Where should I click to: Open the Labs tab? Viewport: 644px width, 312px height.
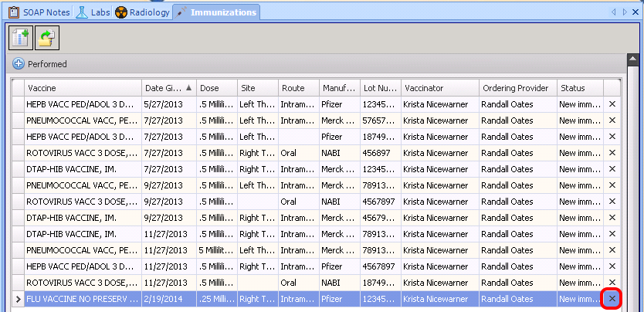[93, 12]
